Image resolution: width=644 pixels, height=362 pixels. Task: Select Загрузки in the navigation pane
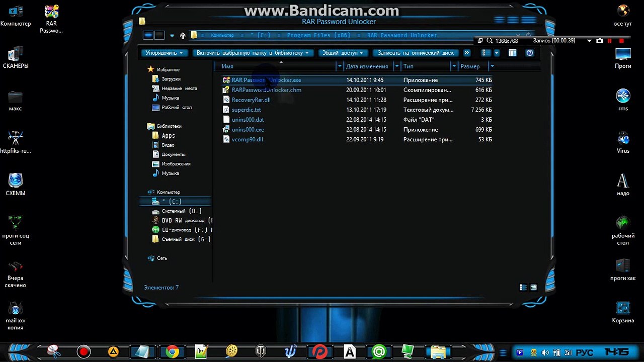167,79
